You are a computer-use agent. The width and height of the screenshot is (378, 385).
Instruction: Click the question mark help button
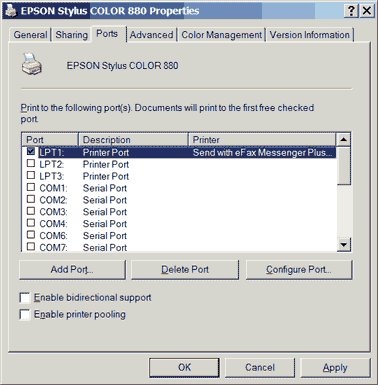[x=351, y=11]
